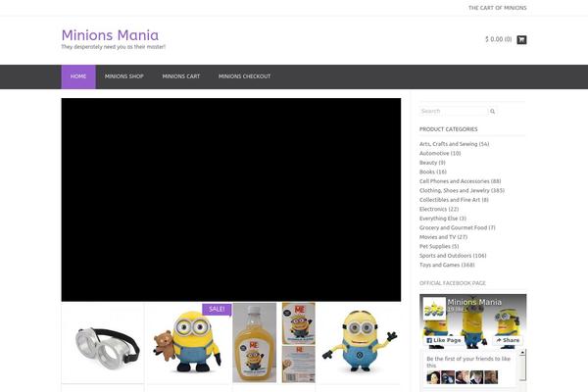Open the Everything Else category
Screen dimensions: 588x392
pyautogui.click(x=443, y=219)
